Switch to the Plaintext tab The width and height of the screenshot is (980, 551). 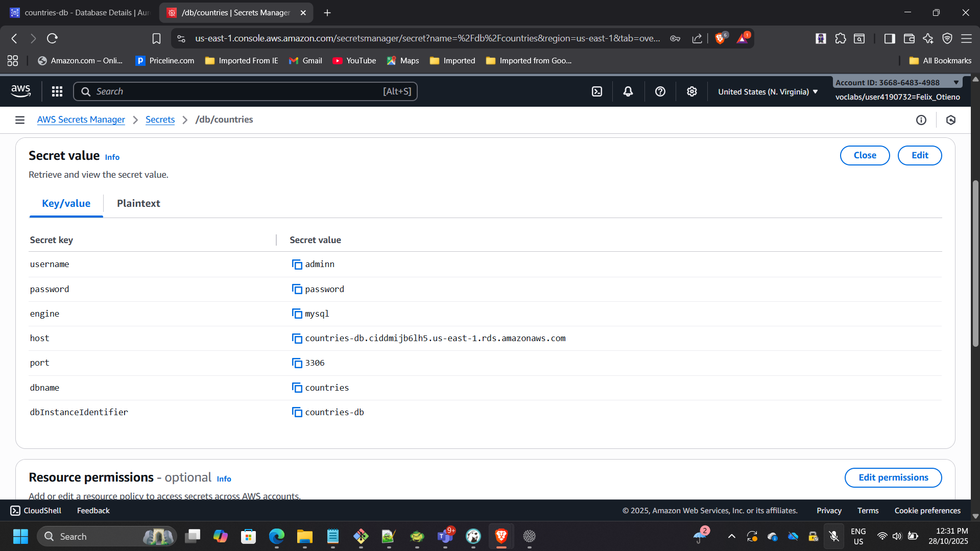(138, 203)
